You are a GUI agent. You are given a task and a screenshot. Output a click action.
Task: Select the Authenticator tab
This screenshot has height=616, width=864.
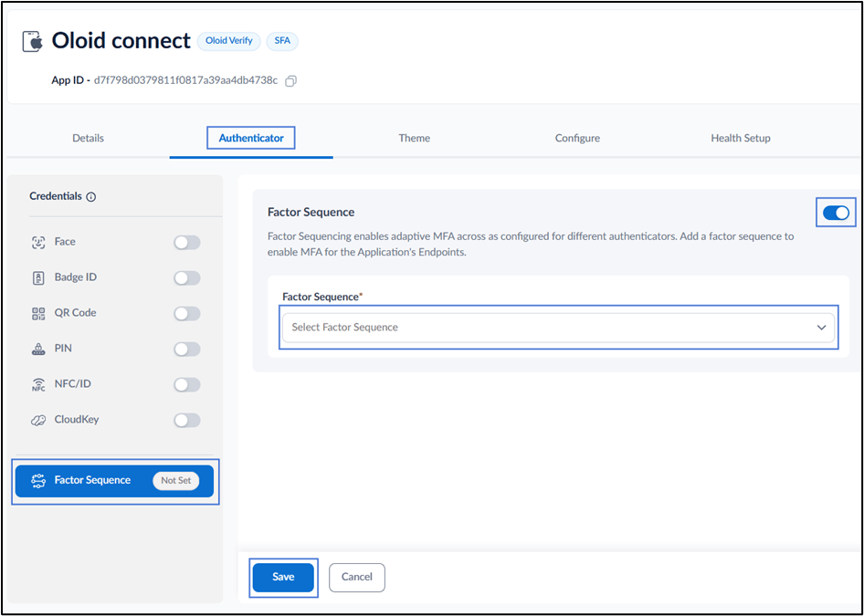coord(251,138)
